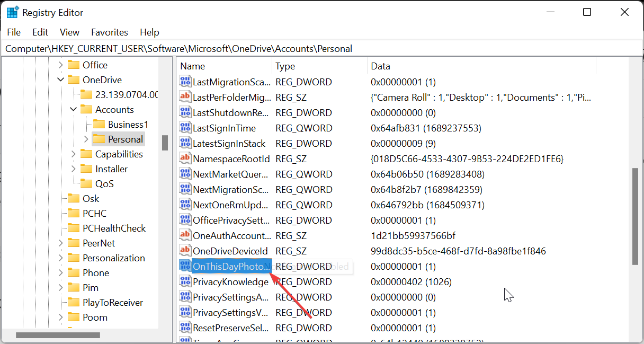
Task: Click the tree pane horizontal scrollbar thumb
Action: (x=58, y=335)
